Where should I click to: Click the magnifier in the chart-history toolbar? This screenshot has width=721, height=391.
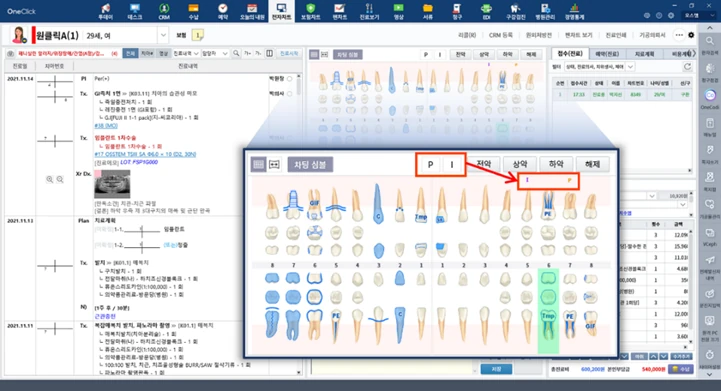[x=236, y=53]
